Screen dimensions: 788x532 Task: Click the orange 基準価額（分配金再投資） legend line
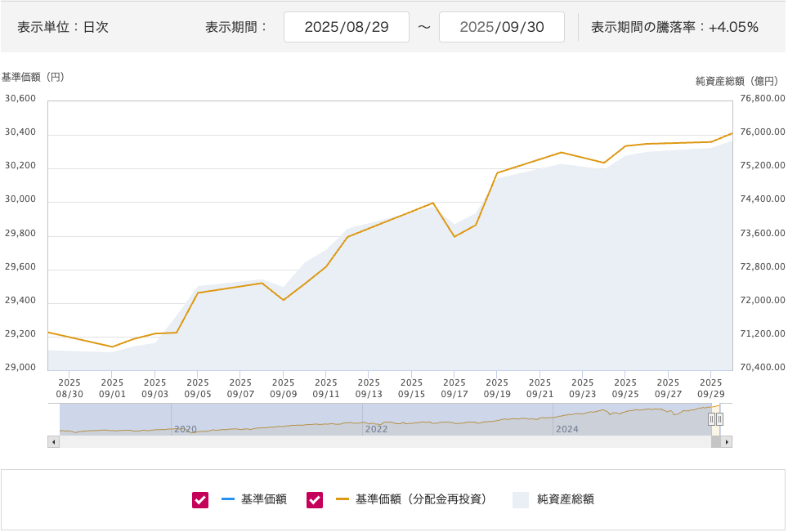coord(342,499)
